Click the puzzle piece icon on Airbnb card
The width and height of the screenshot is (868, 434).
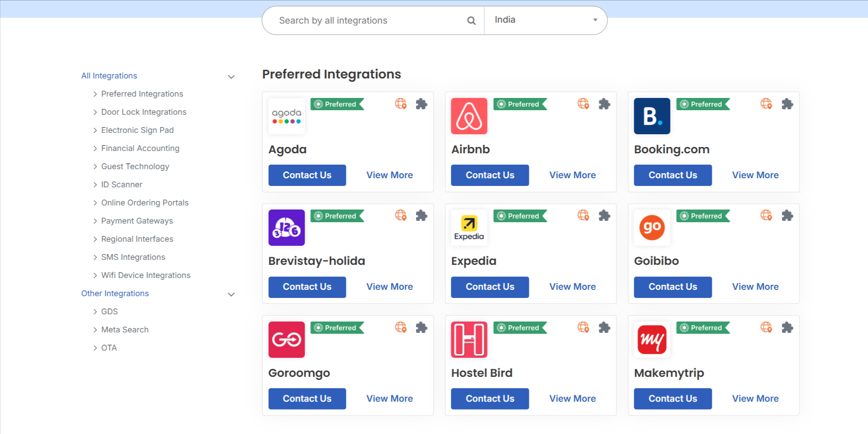[x=604, y=104]
